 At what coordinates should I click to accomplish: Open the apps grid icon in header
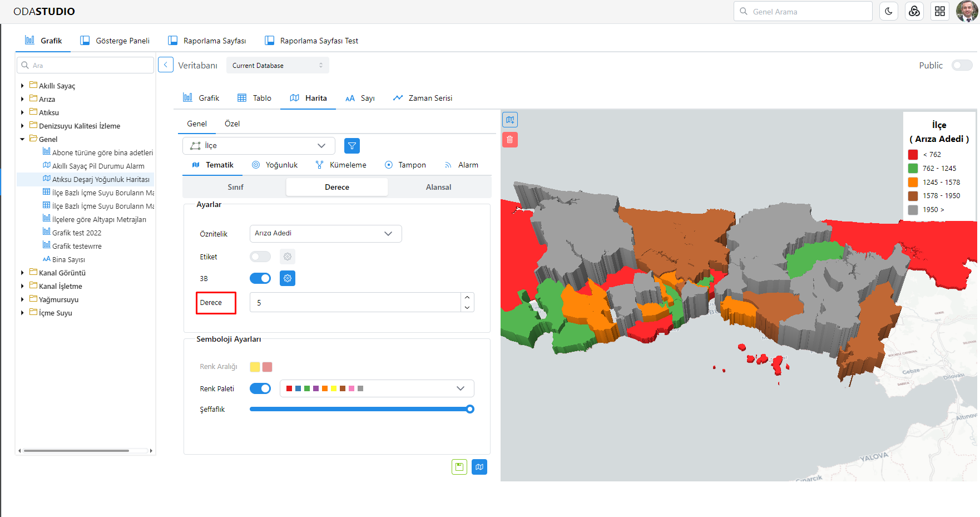click(939, 11)
